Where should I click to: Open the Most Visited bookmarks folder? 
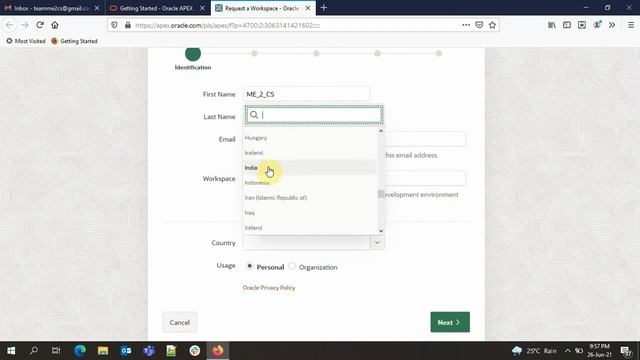point(26,41)
